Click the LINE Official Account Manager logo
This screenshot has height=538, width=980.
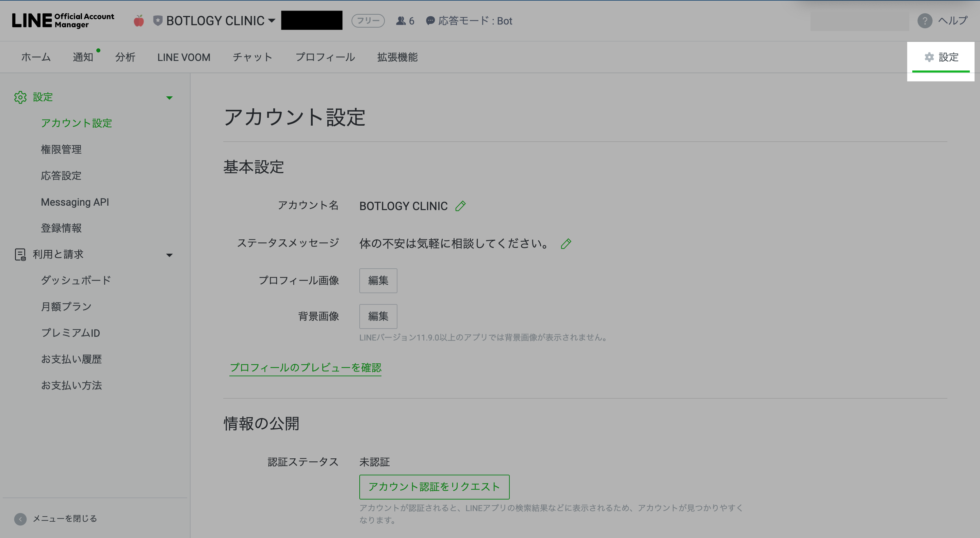pos(63,20)
